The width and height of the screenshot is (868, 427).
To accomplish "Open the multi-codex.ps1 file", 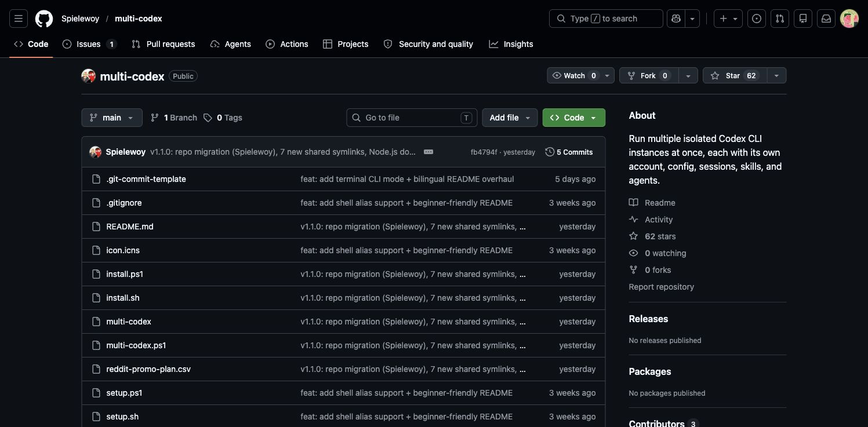I will point(136,345).
